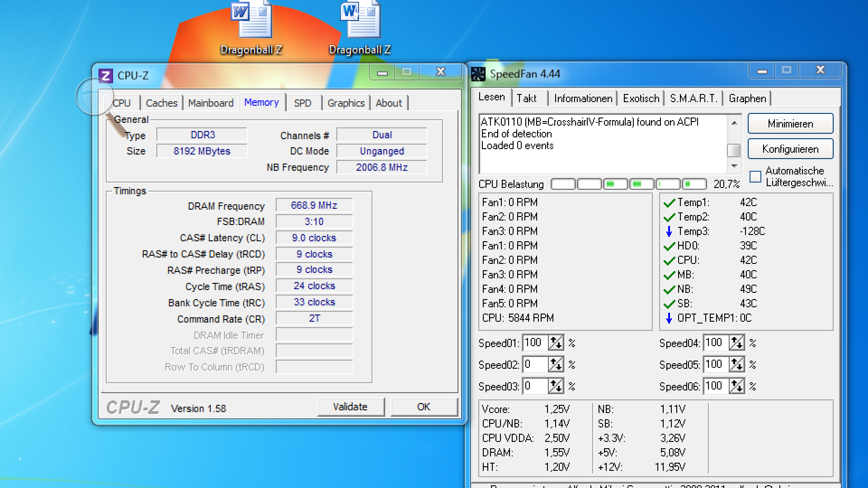Open the right Dragonball Z Word document
Image resolution: width=868 pixels, height=488 pixels.
(x=360, y=20)
